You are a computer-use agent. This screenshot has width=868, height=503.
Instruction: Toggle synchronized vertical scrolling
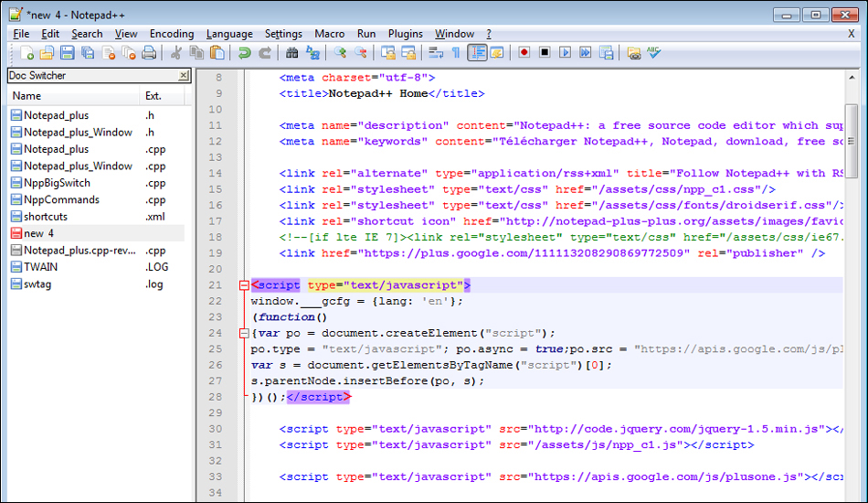click(388, 53)
